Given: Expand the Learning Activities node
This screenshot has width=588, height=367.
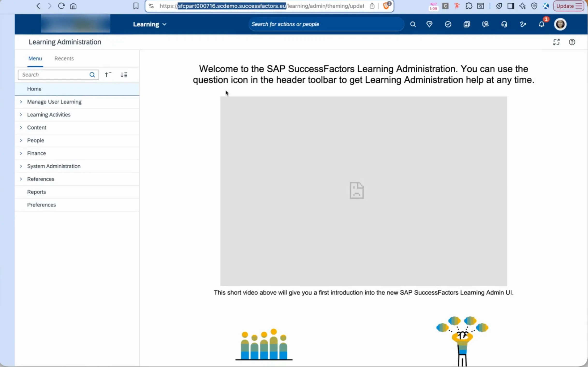Looking at the screenshot, I should point(21,115).
